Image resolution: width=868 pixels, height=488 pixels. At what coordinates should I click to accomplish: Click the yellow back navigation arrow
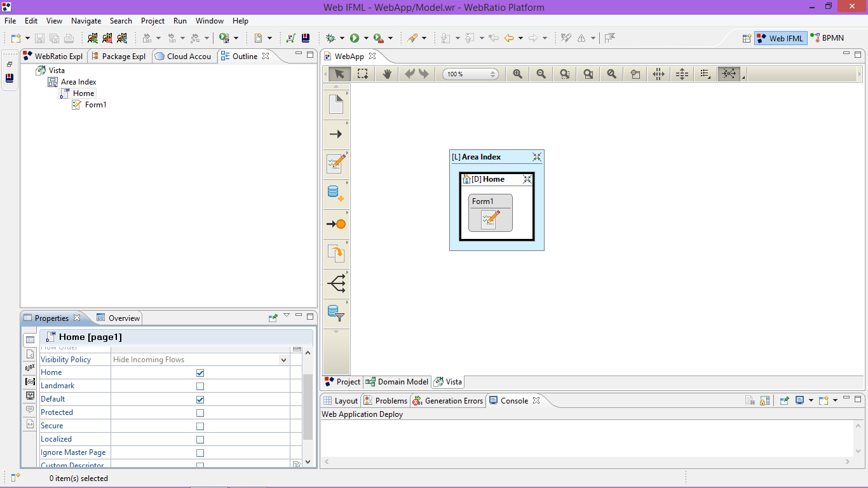coord(509,38)
